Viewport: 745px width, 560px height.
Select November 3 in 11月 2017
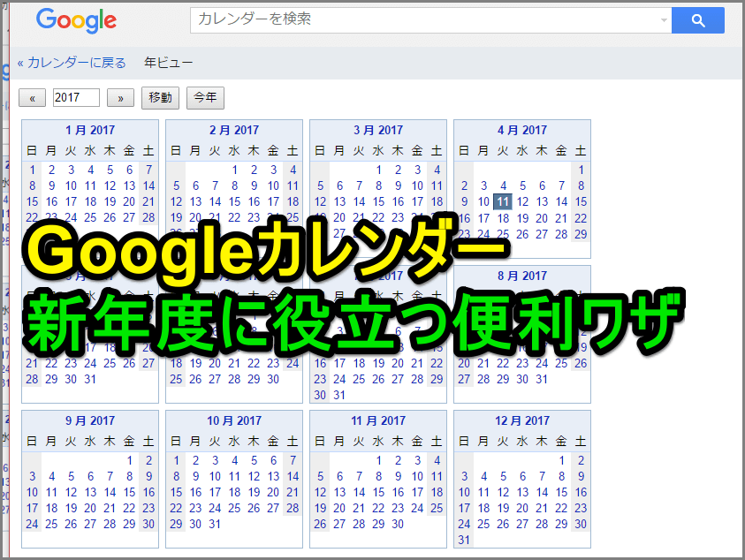point(418,461)
